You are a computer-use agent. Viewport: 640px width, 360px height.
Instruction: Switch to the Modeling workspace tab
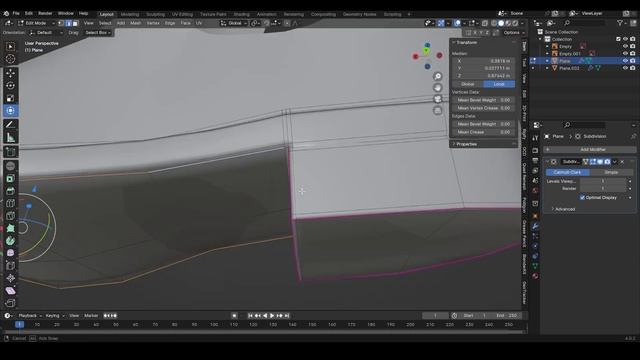(x=130, y=14)
